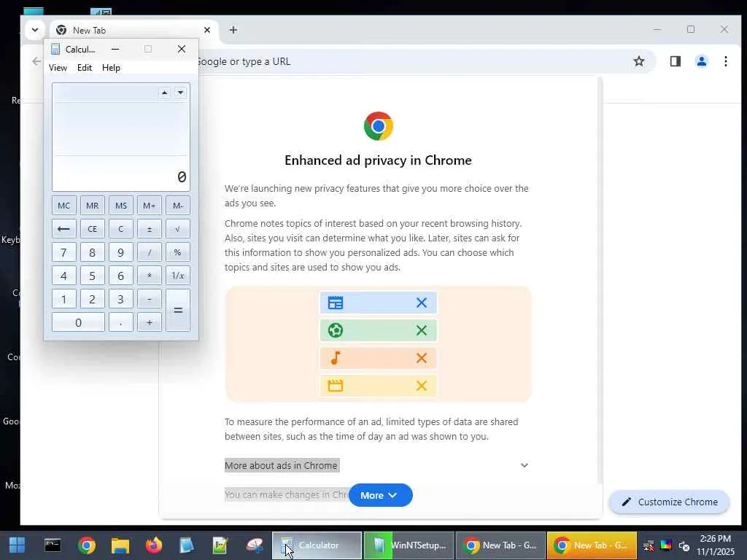
Task: Click the C clear key in Calculator
Action: click(x=121, y=229)
